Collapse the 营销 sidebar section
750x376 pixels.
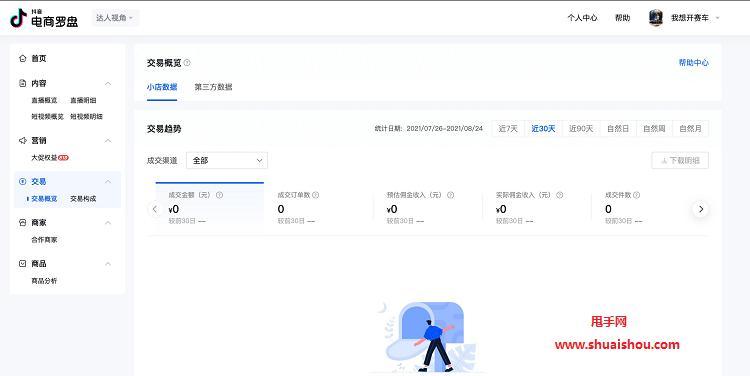108,141
